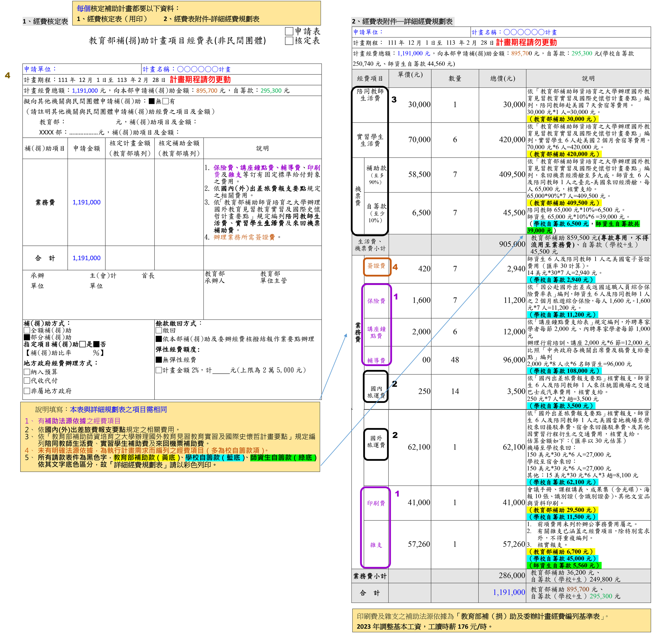The width and height of the screenshot is (668, 644).
Task: Click the 核定計畫金額 column header
Action: [x=130, y=149]
